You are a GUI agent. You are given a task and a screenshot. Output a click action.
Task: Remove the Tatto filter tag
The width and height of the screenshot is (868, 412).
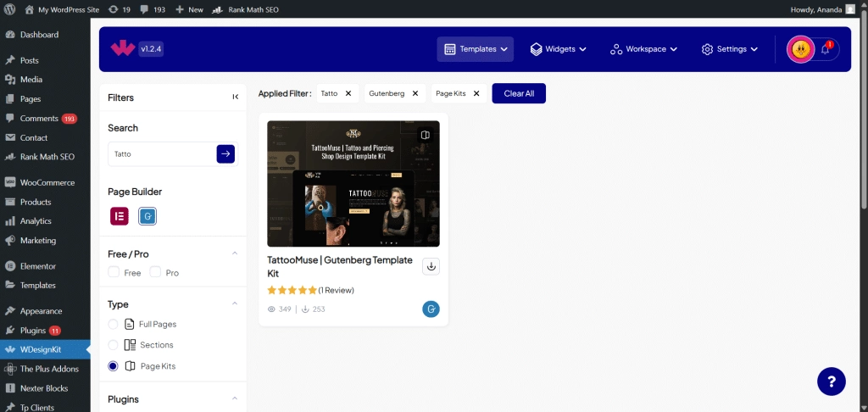[x=348, y=93]
